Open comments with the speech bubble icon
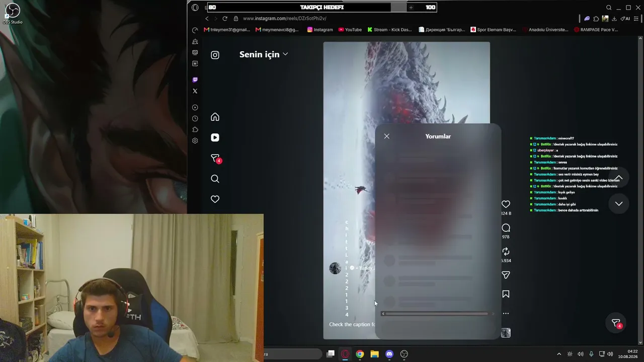The image size is (644, 362). [x=506, y=228]
